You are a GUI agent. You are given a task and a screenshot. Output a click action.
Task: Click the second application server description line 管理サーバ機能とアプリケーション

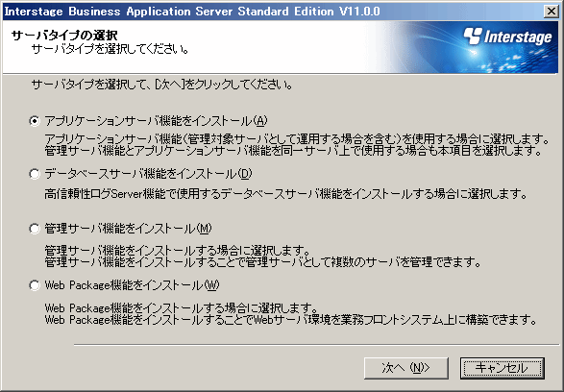[x=293, y=150]
